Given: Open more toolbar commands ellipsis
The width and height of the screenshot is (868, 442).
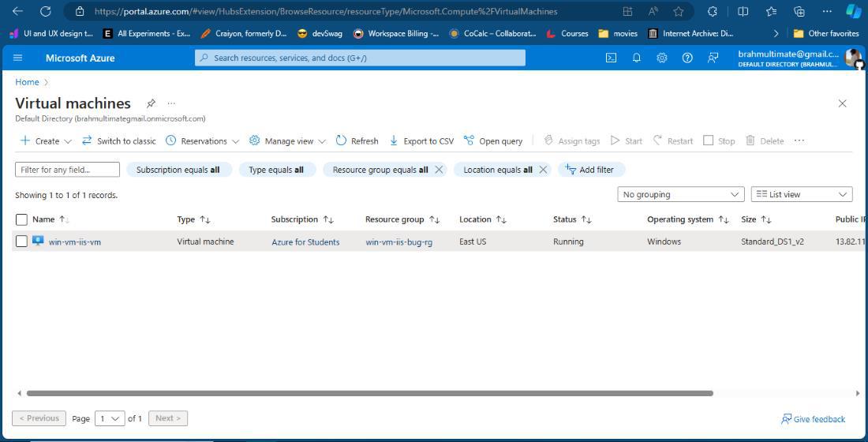Looking at the screenshot, I should coord(799,140).
